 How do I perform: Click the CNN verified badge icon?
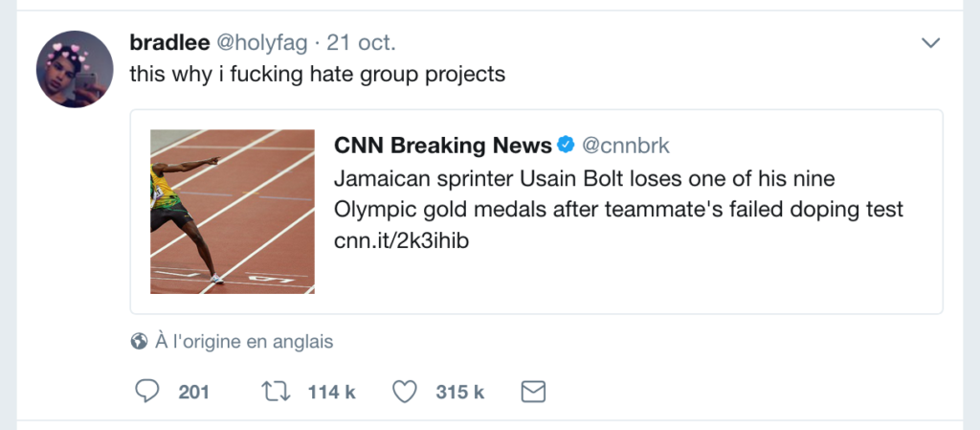point(567,145)
